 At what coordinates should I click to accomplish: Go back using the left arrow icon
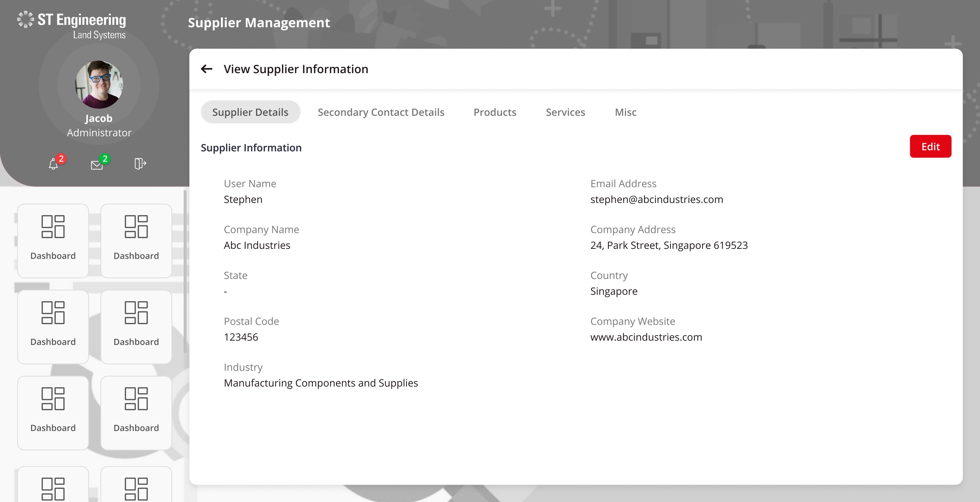click(x=207, y=69)
